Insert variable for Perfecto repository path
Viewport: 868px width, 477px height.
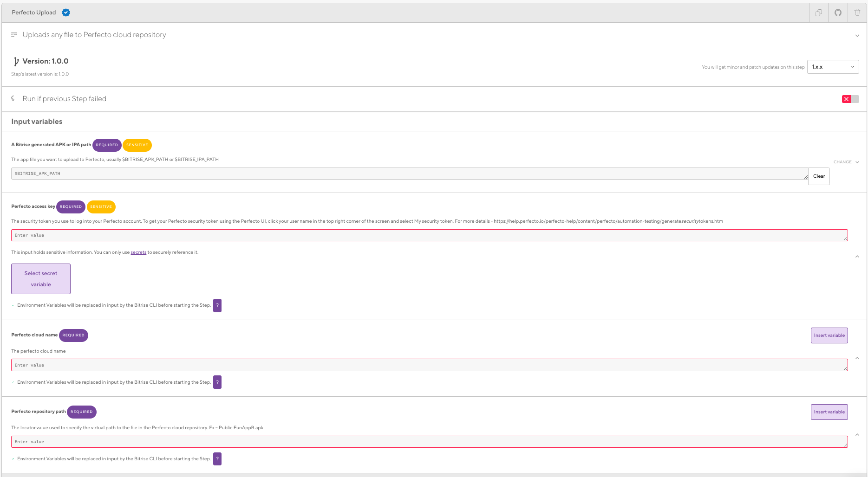pyautogui.click(x=829, y=412)
